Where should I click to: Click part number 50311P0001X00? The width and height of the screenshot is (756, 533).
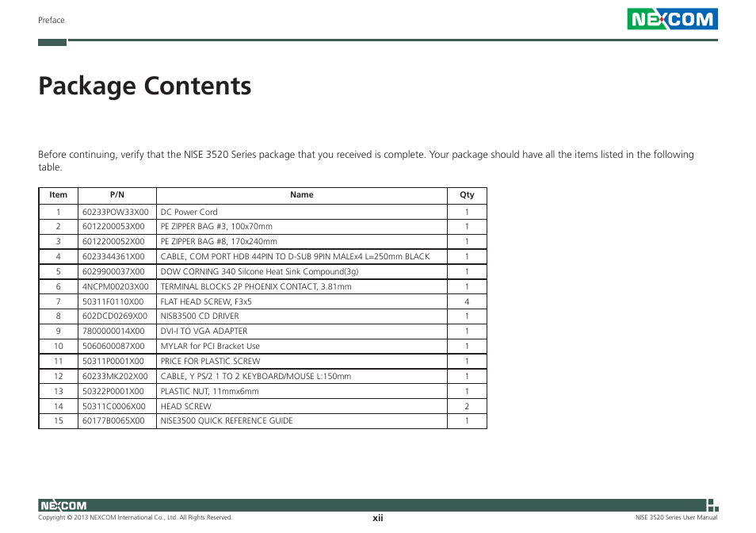pyautogui.click(x=113, y=362)
